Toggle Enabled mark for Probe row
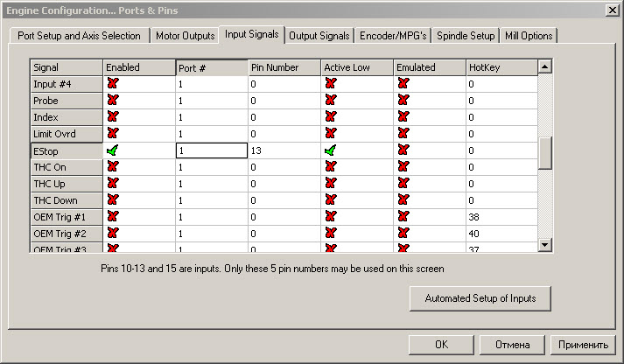Image resolution: width=624 pixels, height=364 pixels. click(x=113, y=101)
